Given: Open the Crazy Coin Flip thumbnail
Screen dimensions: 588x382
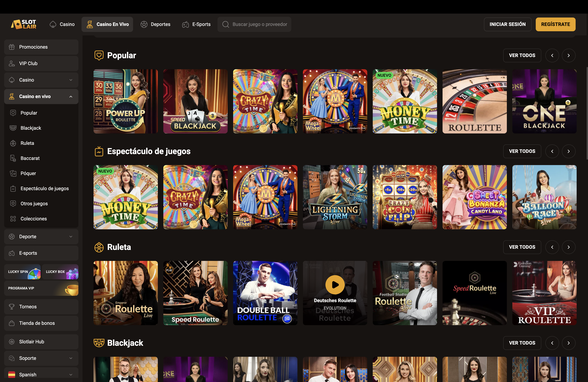Looking at the screenshot, I should [405, 197].
